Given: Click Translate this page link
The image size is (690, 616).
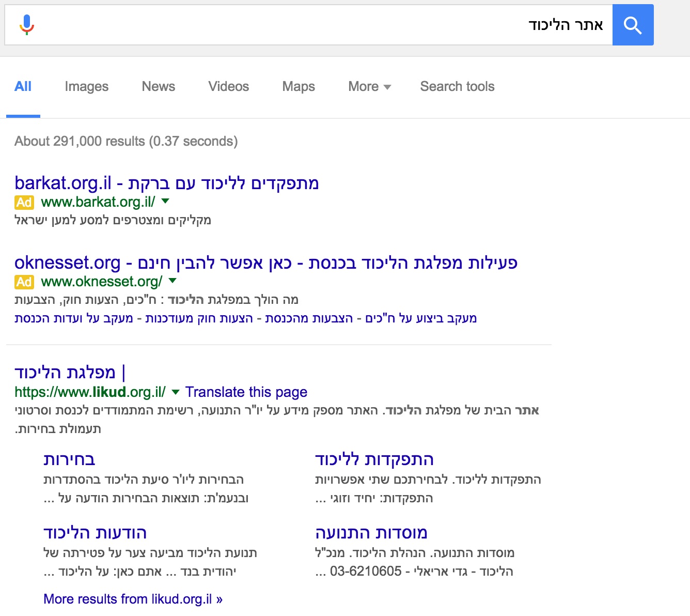Looking at the screenshot, I should point(246,392).
